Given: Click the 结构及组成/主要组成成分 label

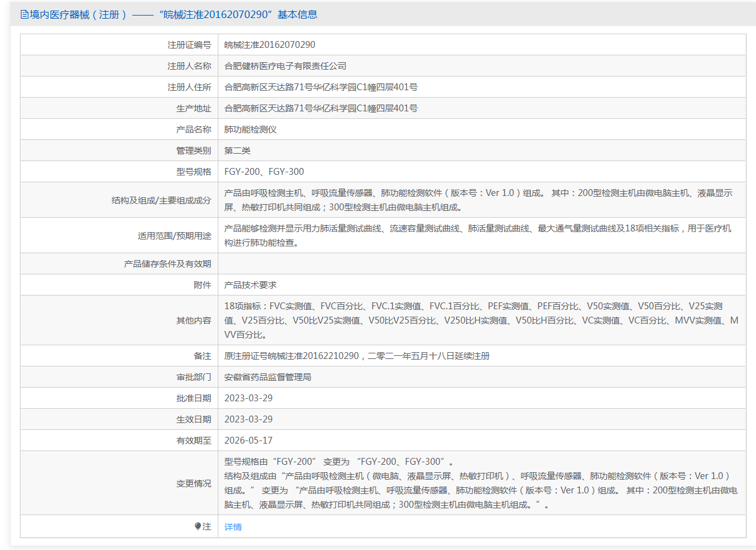Looking at the screenshot, I should 161,200.
